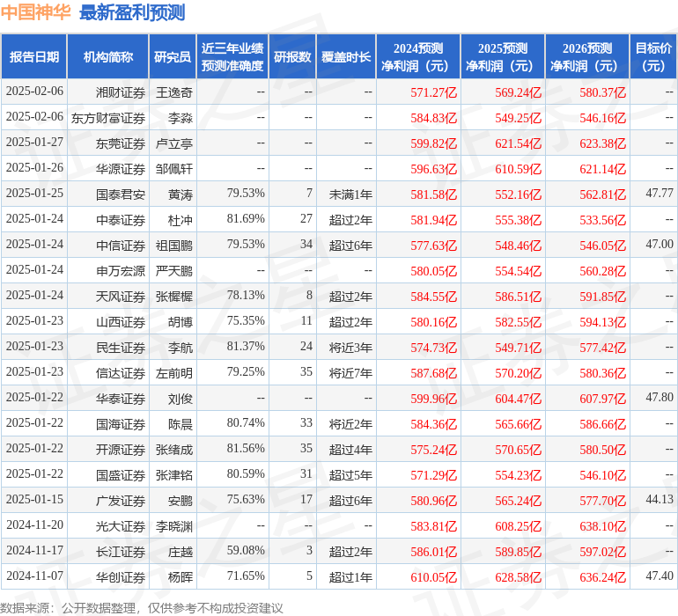Click target price 47.00

pos(660,244)
